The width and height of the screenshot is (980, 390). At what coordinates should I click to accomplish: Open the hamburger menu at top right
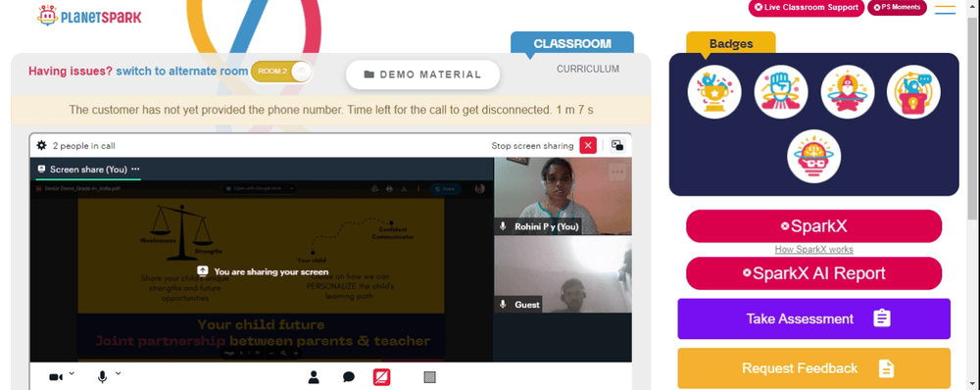click(x=945, y=10)
